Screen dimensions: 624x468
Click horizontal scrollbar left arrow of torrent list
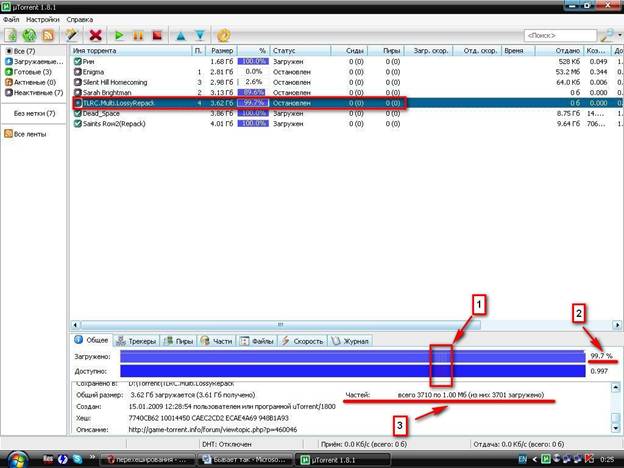coord(76,325)
